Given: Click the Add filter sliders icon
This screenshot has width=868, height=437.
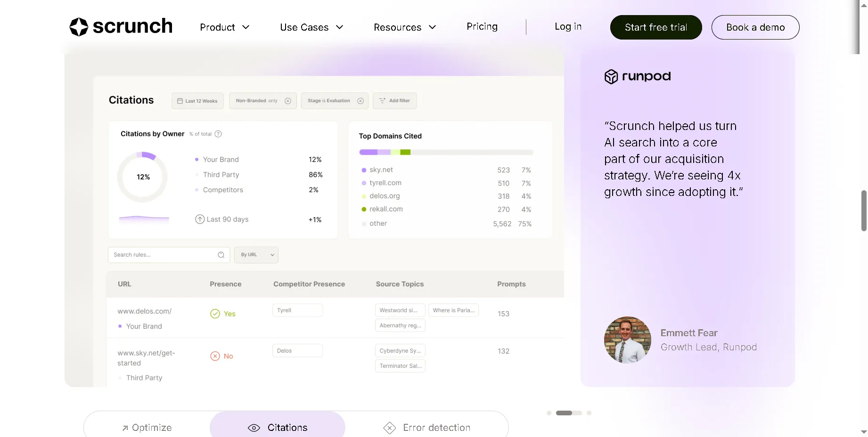Looking at the screenshot, I should click(383, 101).
